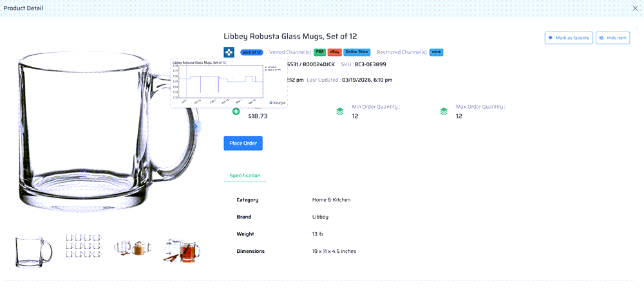Click the Dimensions row label
The width and height of the screenshot is (644, 303).
(x=251, y=252)
